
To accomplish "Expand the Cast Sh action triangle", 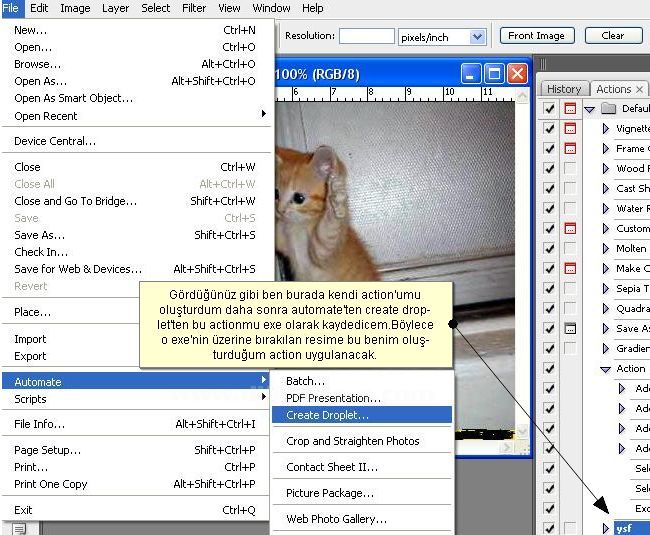I will [x=606, y=189].
